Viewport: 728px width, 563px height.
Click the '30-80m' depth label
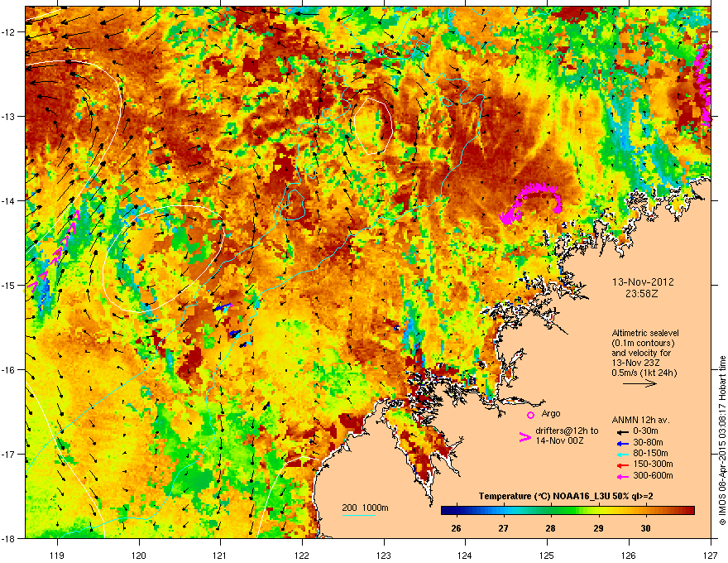tap(648, 442)
